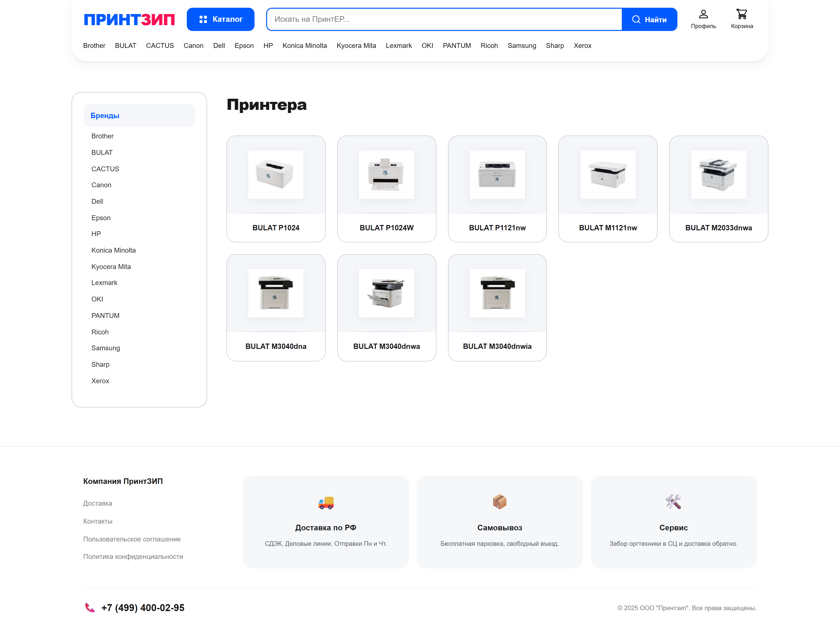Open Политика конфиденциальности footer link
Viewport: 840px width, 630px height.
133,556
